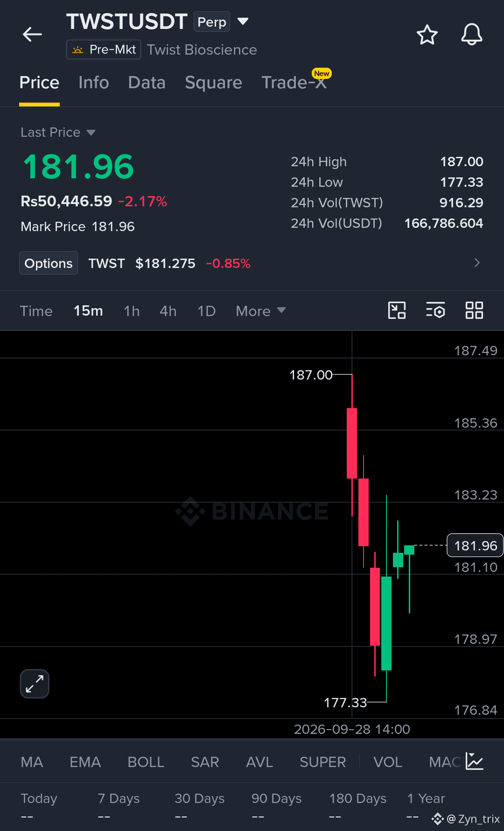Open TWST options row chevron

pyautogui.click(x=477, y=263)
